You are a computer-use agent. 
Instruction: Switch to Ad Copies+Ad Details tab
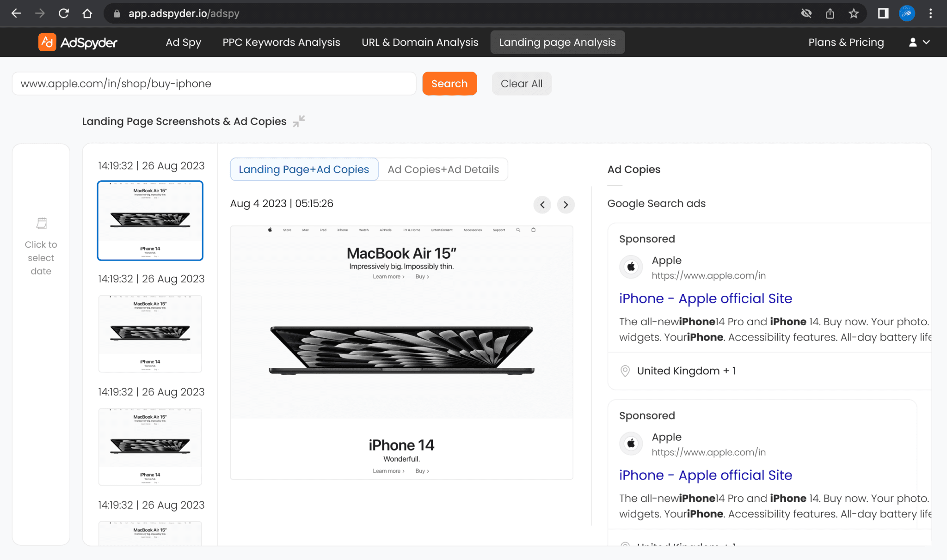point(443,169)
